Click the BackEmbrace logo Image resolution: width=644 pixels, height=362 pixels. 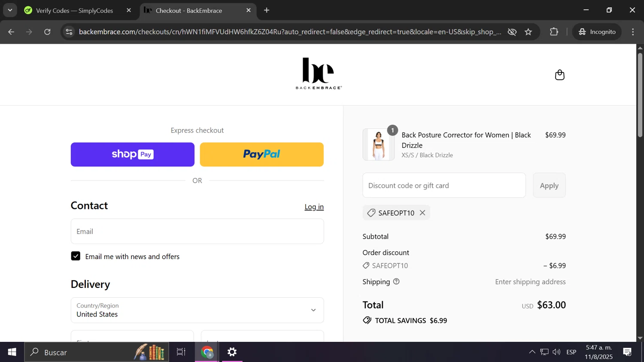pyautogui.click(x=319, y=73)
